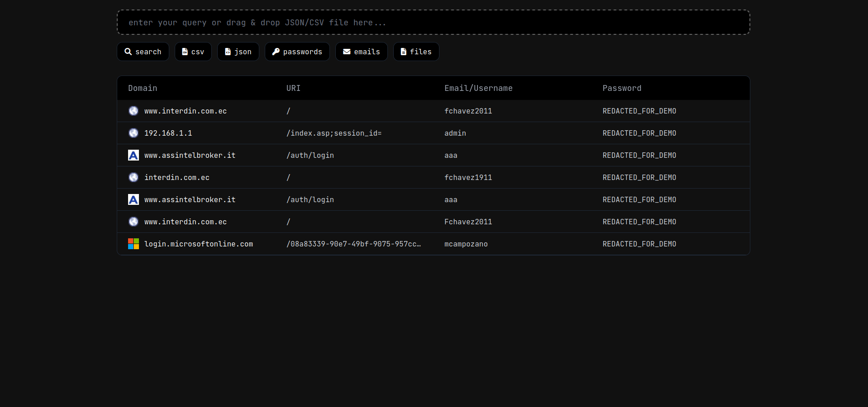This screenshot has height=407, width=868.
Task: Export results with the csv button
Action: (x=193, y=52)
